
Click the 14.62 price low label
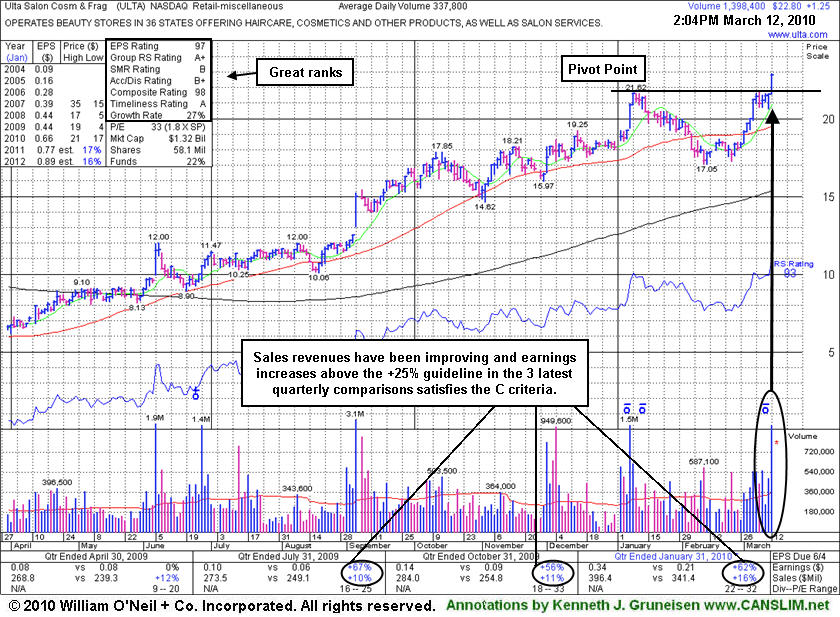click(x=485, y=207)
